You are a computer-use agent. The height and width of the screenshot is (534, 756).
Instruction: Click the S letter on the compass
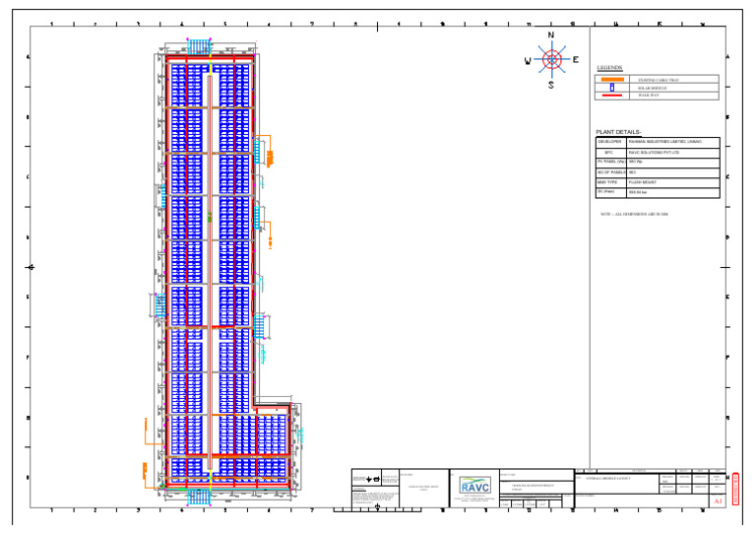pyautogui.click(x=551, y=85)
